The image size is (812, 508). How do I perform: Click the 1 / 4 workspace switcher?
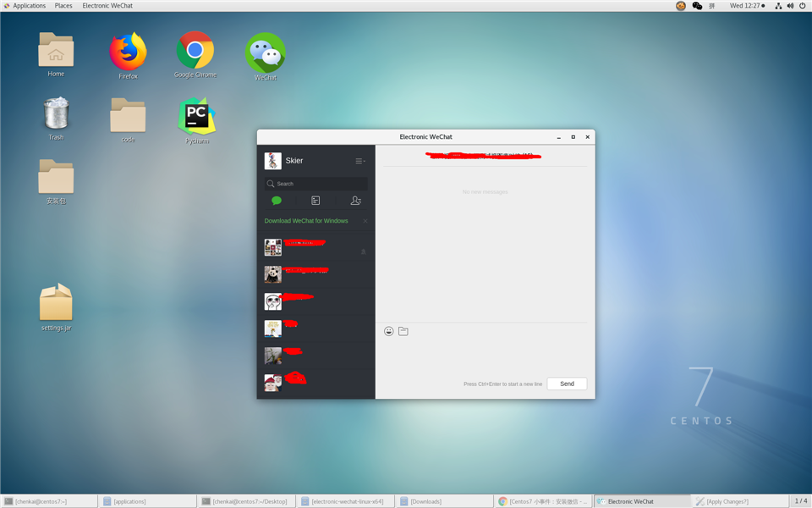point(801,500)
